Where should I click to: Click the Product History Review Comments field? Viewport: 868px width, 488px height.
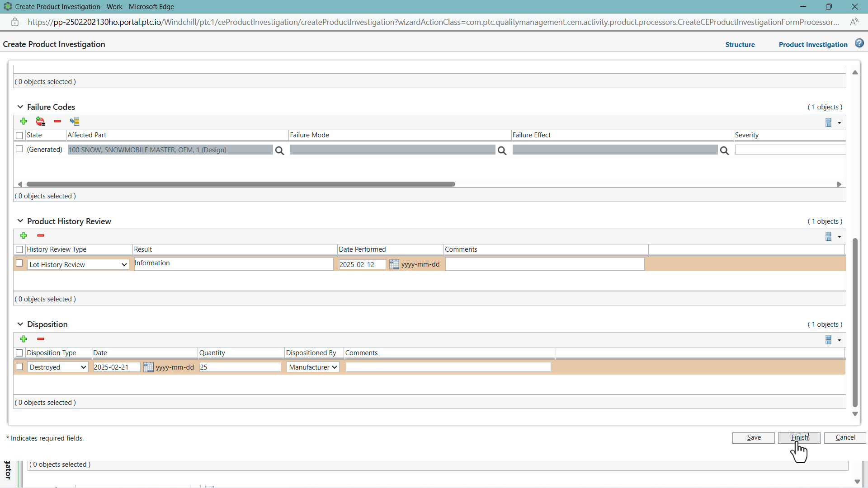tap(545, 264)
